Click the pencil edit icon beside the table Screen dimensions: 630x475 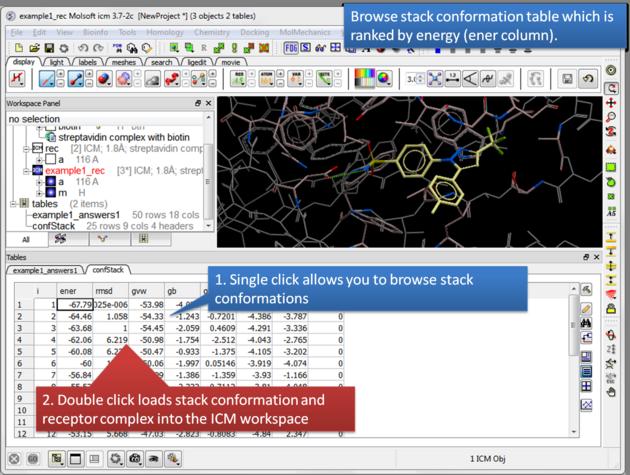click(586, 308)
